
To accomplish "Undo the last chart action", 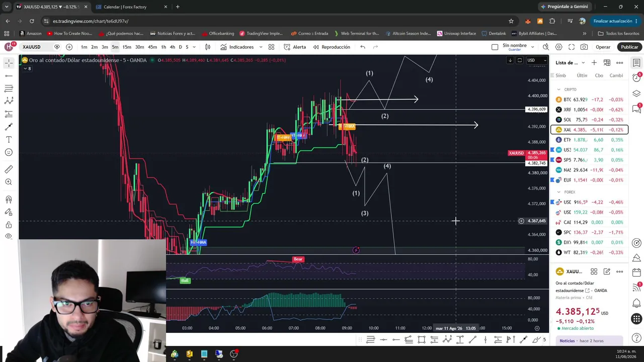I will point(363,47).
